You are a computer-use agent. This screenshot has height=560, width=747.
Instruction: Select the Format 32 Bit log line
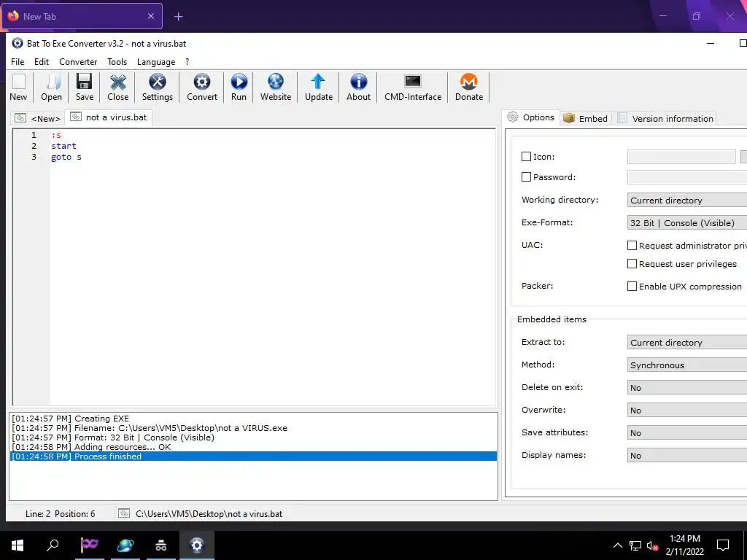click(x=253, y=437)
